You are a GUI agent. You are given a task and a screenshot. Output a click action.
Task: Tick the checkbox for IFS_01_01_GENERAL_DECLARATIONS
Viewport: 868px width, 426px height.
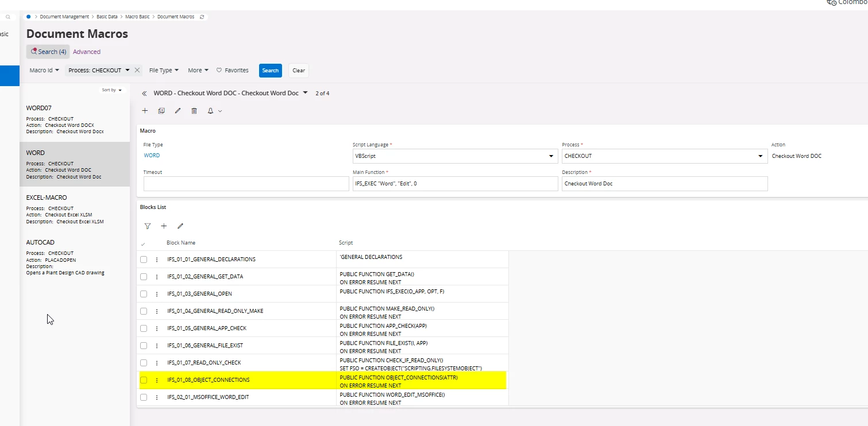(x=144, y=260)
